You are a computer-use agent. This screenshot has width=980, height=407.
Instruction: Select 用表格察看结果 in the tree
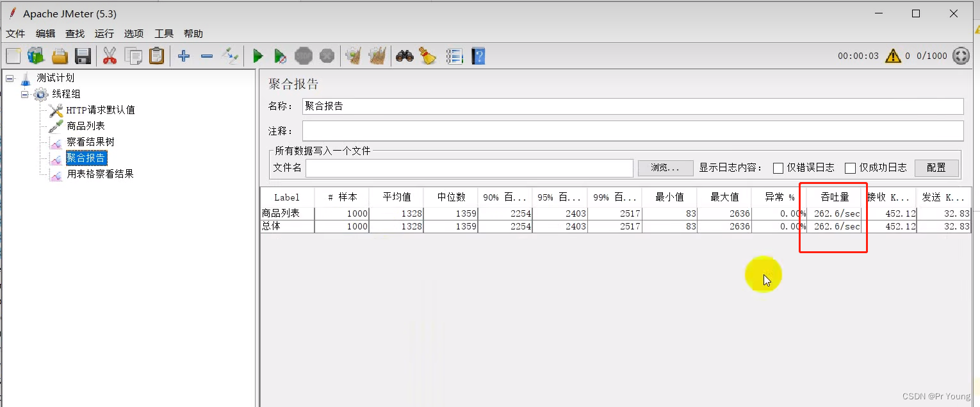click(100, 174)
